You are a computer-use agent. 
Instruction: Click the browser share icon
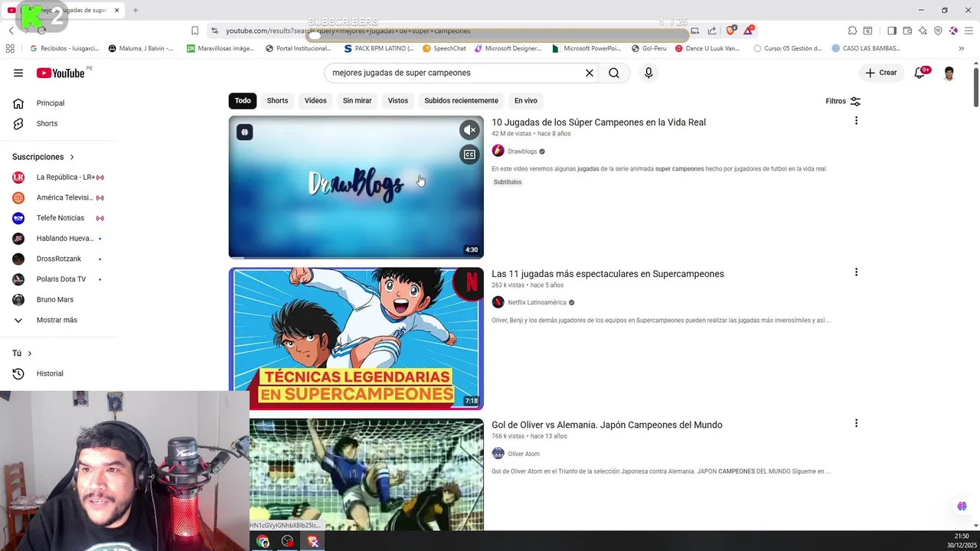point(712,31)
